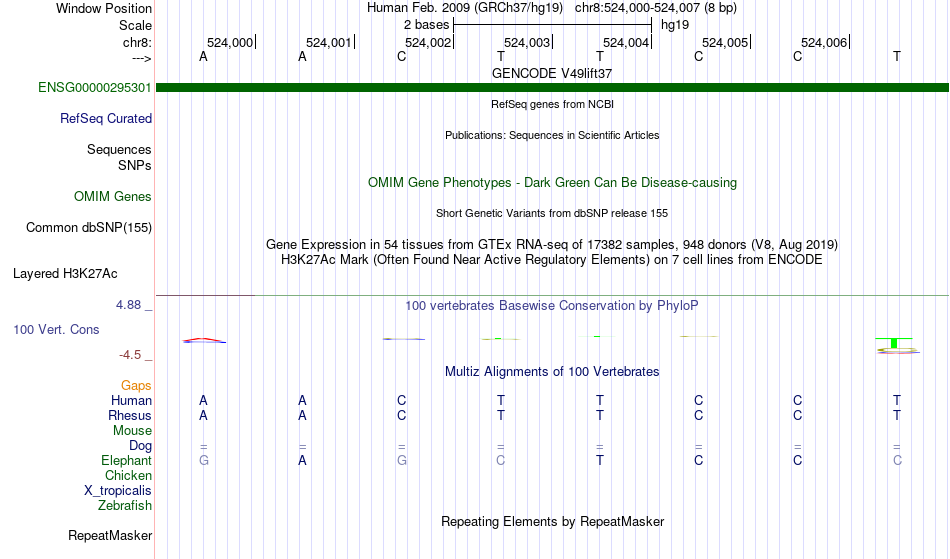This screenshot has width=950, height=559.
Task: Click the OMIM Gene Phenotypes title
Action: [x=552, y=183]
